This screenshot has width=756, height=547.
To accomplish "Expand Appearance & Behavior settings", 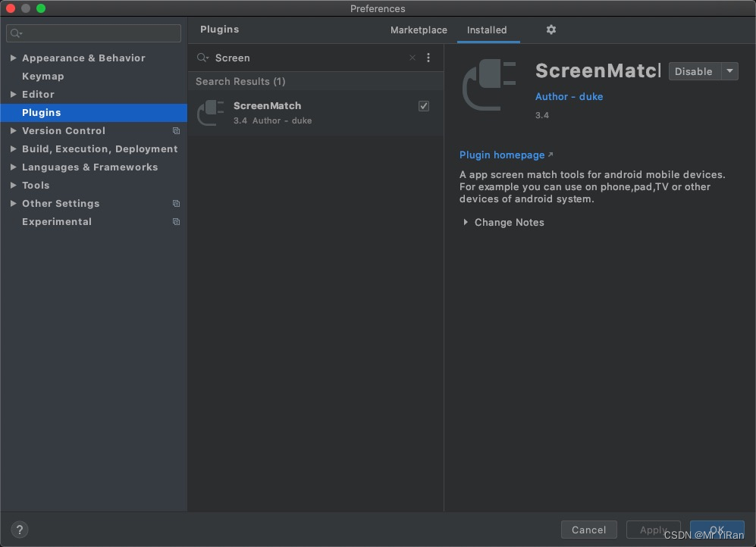I will 14,58.
